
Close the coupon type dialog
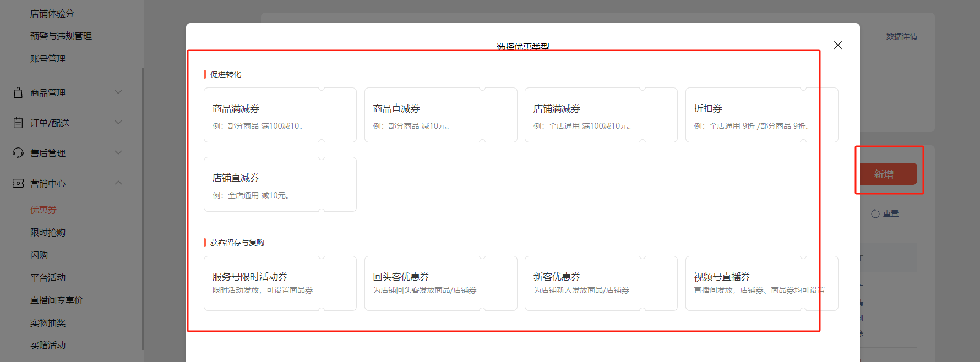click(838, 45)
